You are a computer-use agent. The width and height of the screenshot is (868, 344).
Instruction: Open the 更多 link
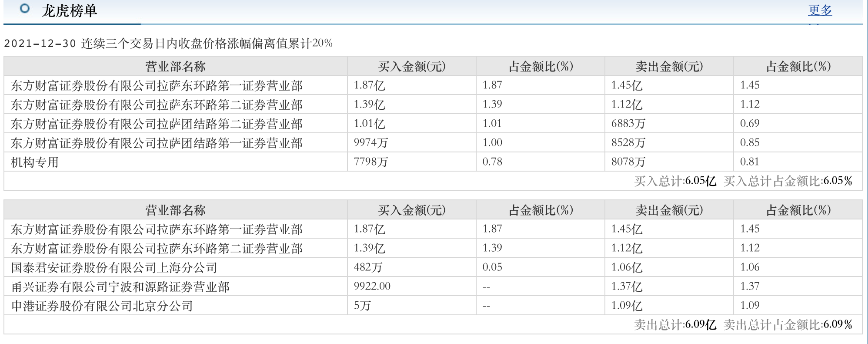(820, 10)
